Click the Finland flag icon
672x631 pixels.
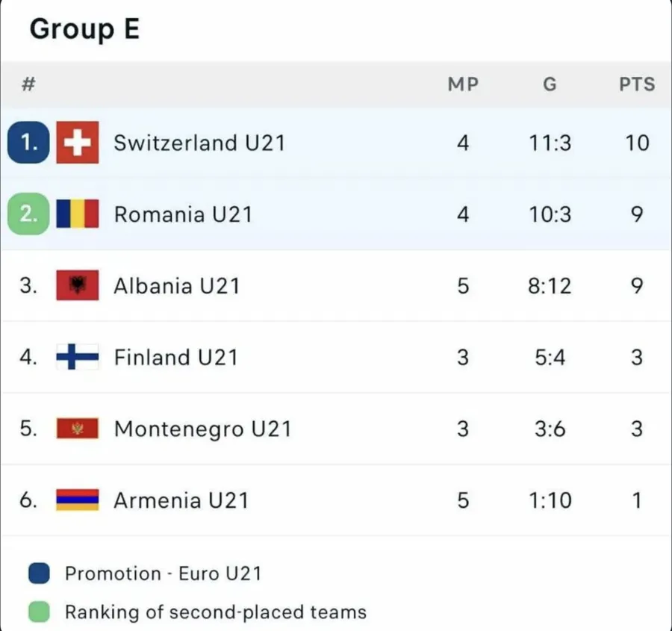point(78,358)
